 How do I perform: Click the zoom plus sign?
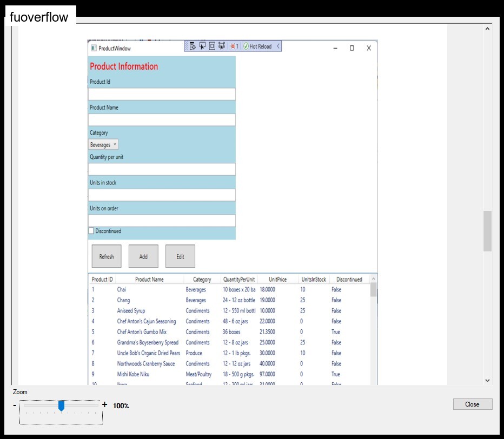pos(105,404)
